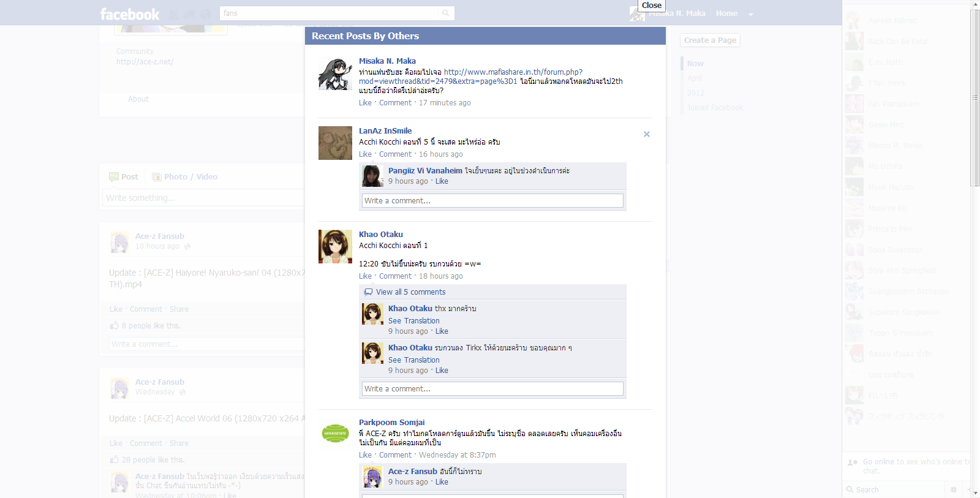Like the LanAz InSmile post
Image resolution: width=980 pixels, height=498 pixels.
pyautogui.click(x=365, y=154)
